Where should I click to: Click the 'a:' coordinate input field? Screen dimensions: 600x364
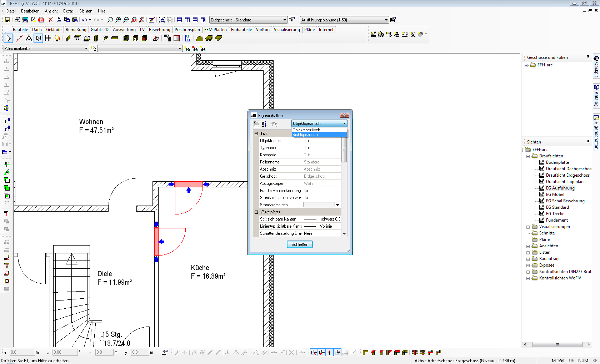22,352
